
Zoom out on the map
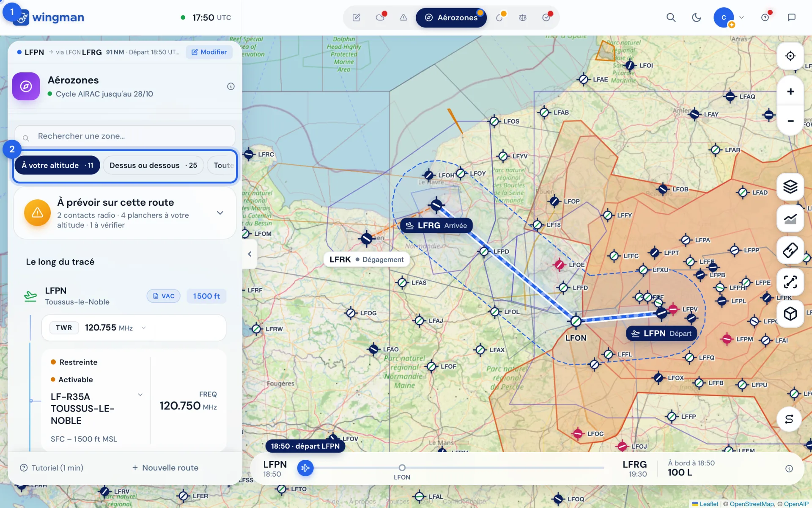pos(790,121)
